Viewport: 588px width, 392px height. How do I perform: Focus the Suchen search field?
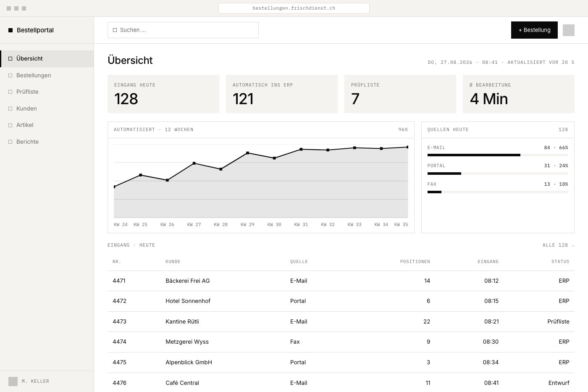(x=183, y=30)
